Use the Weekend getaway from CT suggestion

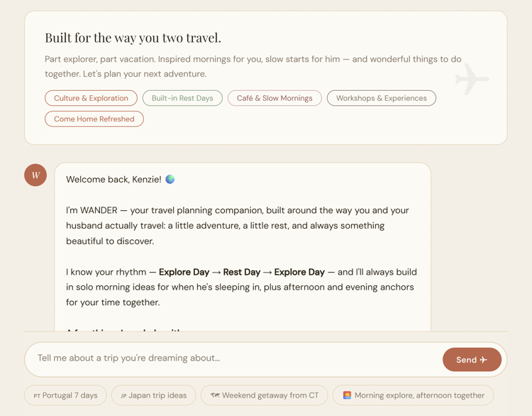pos(265,395)
